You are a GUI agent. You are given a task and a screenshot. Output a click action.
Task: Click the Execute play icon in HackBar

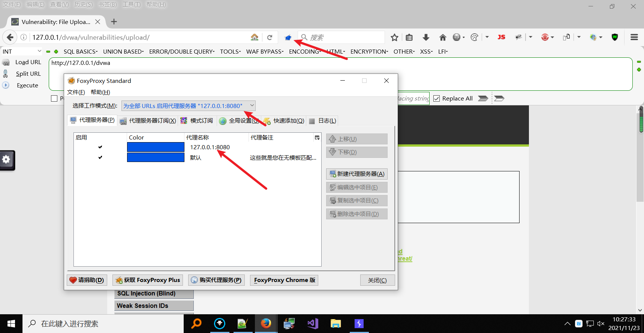pyautogui.click(x=6, y=85)
